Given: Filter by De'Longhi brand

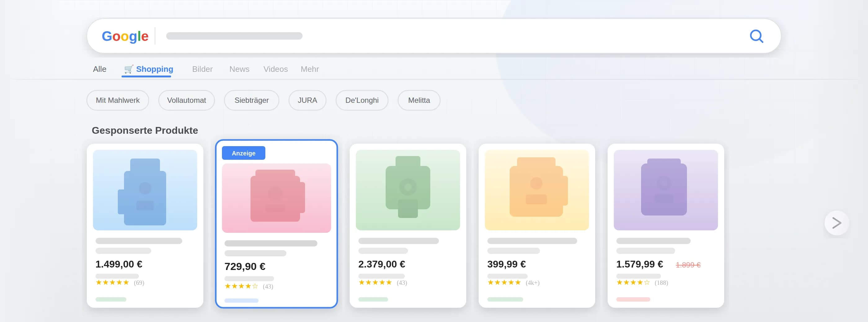Looking at the screenshot, I should (361, 100).
